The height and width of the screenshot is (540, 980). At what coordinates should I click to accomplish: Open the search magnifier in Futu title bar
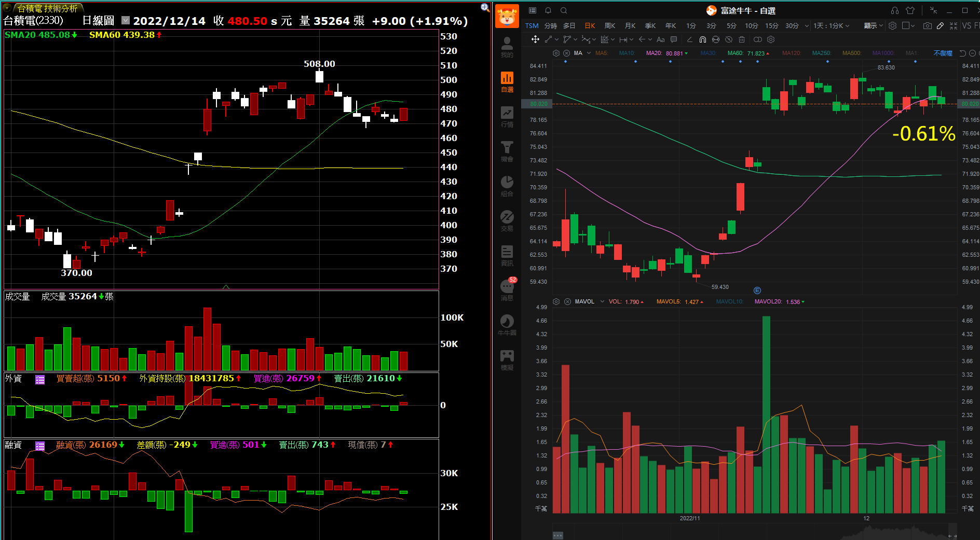564,10
